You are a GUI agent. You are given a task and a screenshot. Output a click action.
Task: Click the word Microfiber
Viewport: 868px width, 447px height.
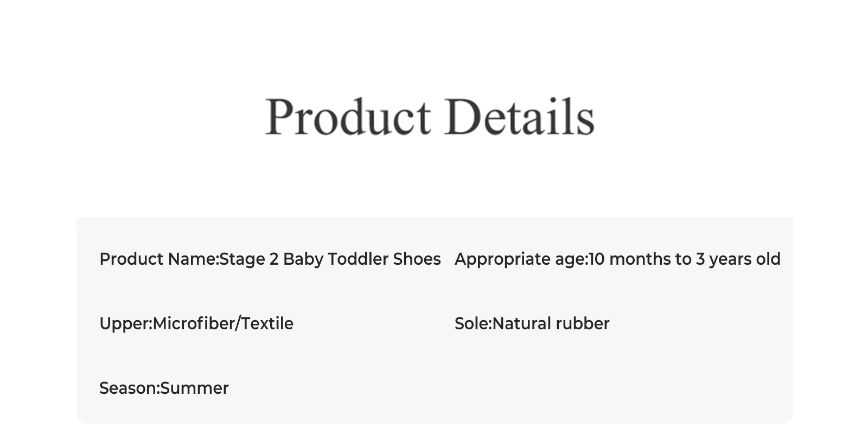pyautogui.click(x=193, y=324)
